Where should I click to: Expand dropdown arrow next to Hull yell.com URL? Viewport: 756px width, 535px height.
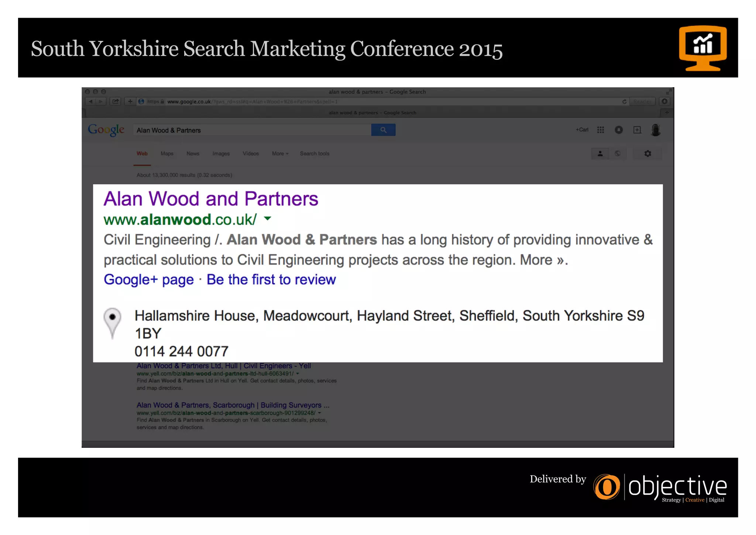click(x=298, y=374)
